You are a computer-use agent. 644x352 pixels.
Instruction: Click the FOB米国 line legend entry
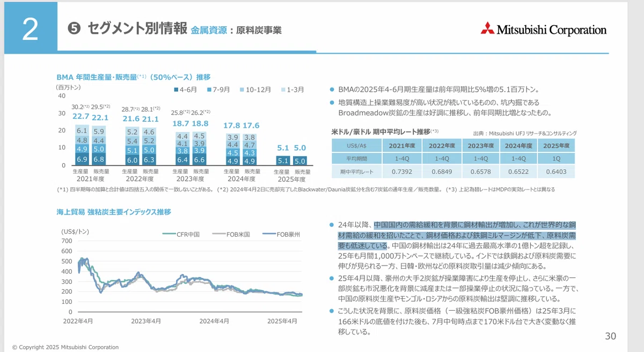[232, 234]
